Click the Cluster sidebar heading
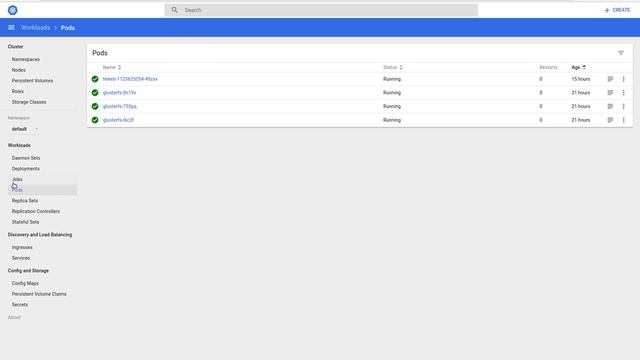 click(x=16, y=47)
